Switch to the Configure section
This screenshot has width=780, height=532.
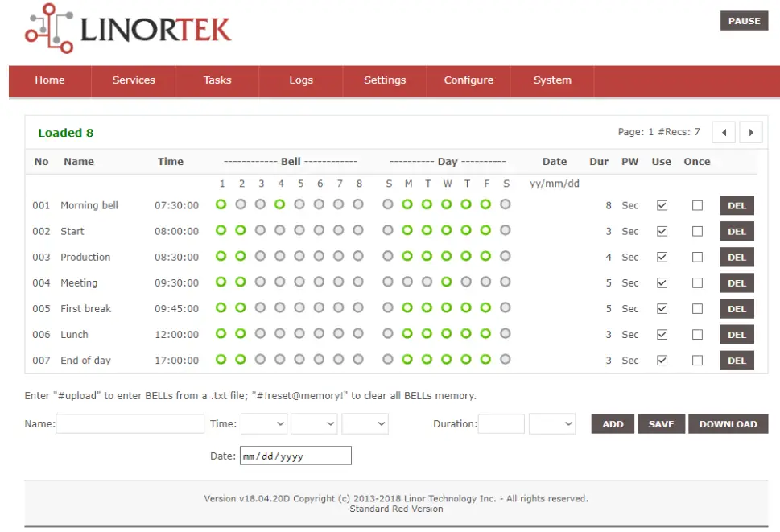point(468,80)
